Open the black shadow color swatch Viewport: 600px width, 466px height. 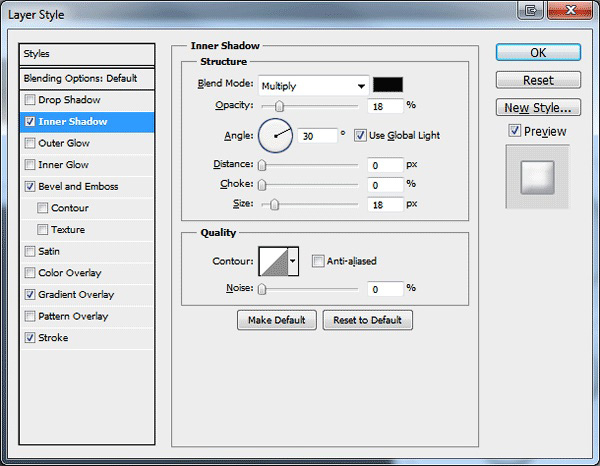(388, 85)
